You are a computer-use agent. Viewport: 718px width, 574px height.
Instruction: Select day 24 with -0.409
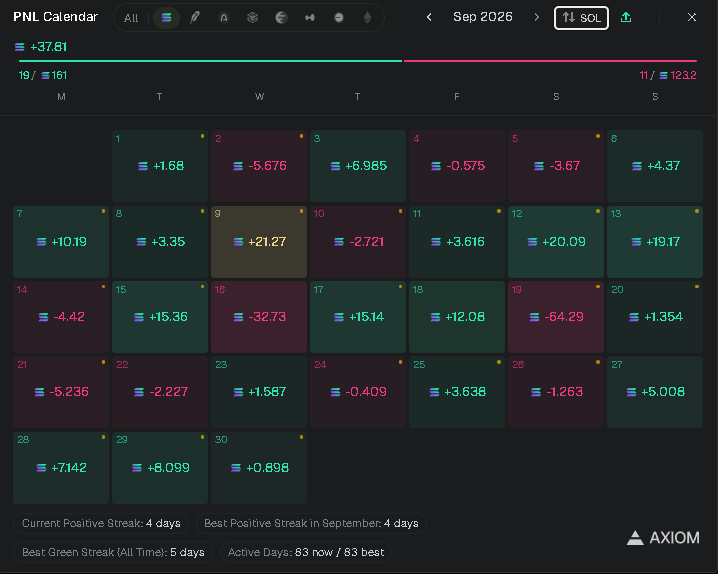tap(358, 392)
